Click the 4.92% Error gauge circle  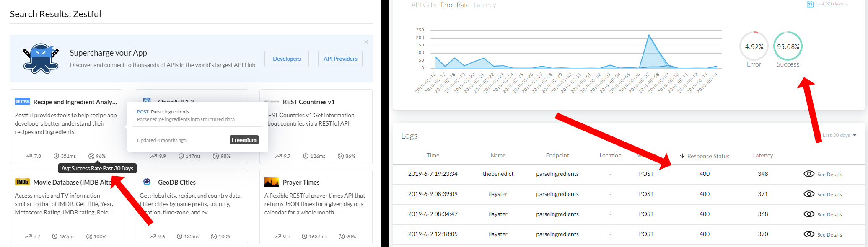pos(754,46)
